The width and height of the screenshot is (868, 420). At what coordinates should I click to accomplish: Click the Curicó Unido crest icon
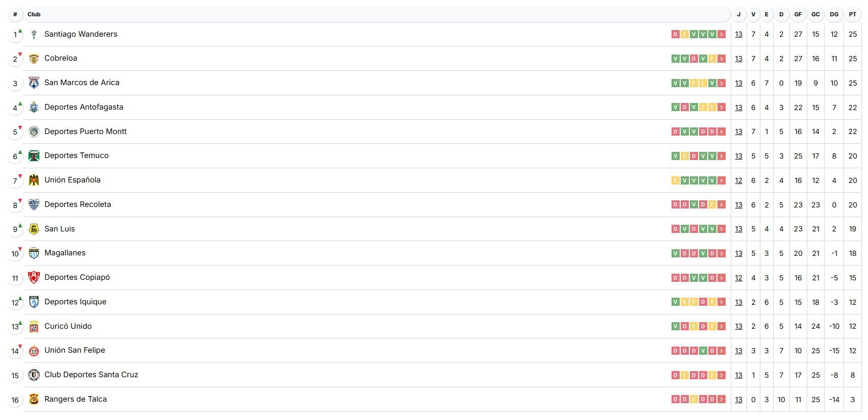(34, 327)
